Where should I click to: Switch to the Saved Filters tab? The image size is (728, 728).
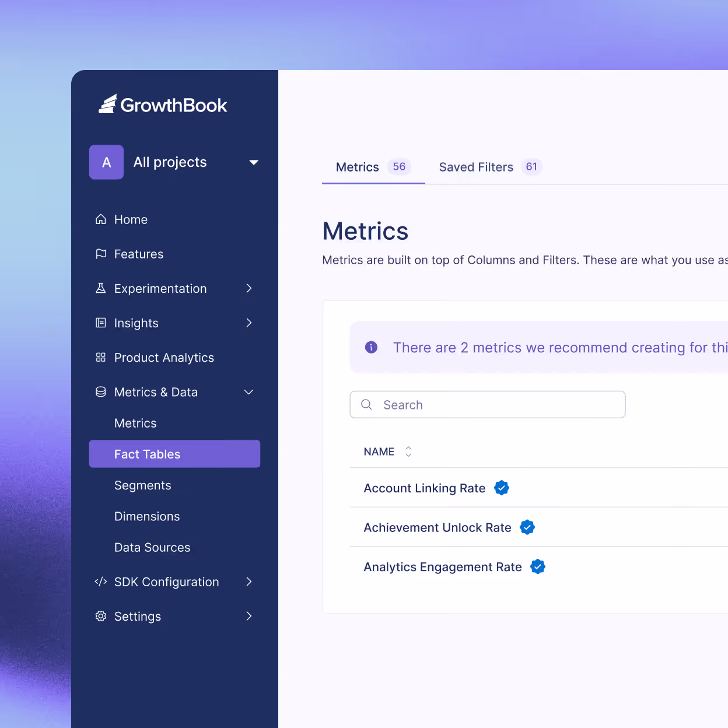476,167
